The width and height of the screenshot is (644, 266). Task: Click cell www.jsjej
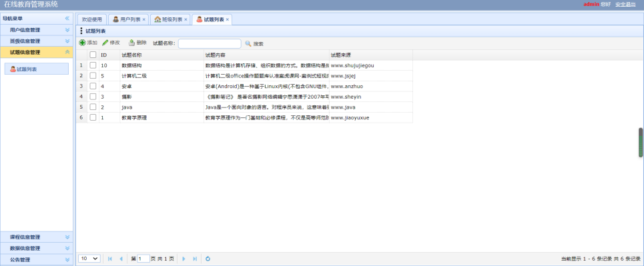[x=371, y=75]
